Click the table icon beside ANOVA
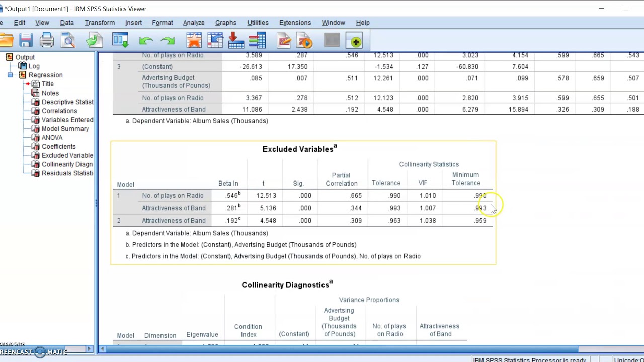The height and width of the screenshot is (362, 644). click(x=35, y=138)
